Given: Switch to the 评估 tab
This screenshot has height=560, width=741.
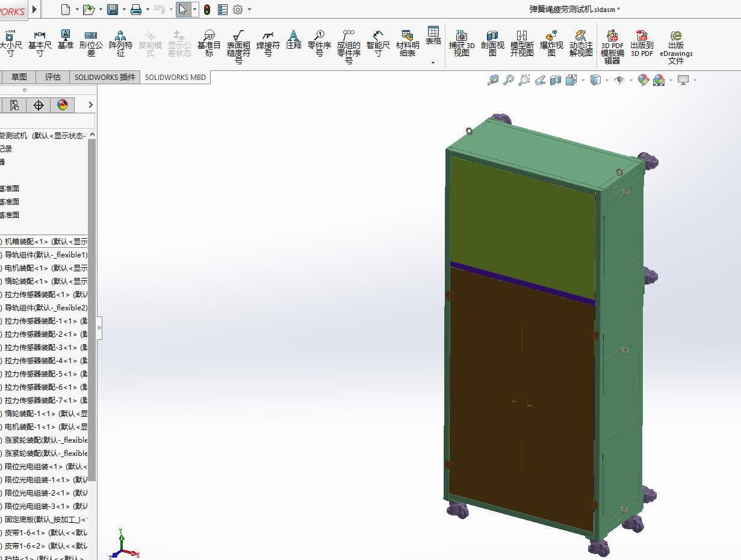Looking at the screenshot, I should [53, 77].
